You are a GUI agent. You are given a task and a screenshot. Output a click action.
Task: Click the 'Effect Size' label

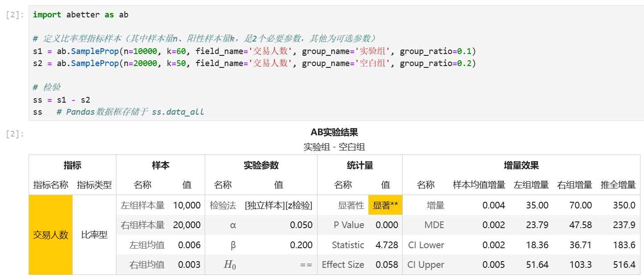[343, 265]
